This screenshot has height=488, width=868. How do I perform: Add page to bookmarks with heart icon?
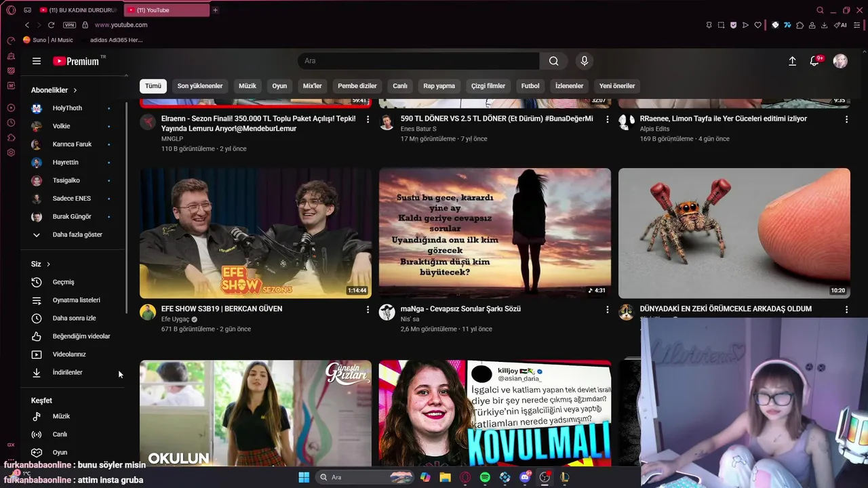tap(758, 25)
